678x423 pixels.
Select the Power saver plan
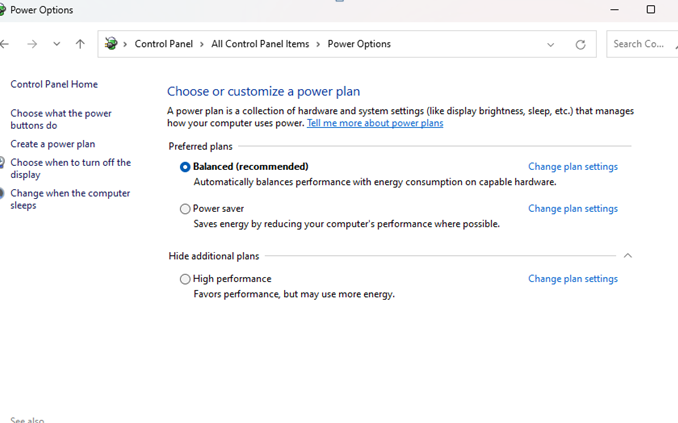(x=185, y=209)
